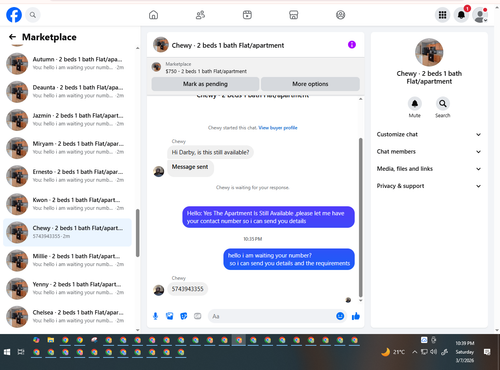Click the voice clip microphone icon
The width and height of the screenshot is (500, 370).
pos(155,316)
